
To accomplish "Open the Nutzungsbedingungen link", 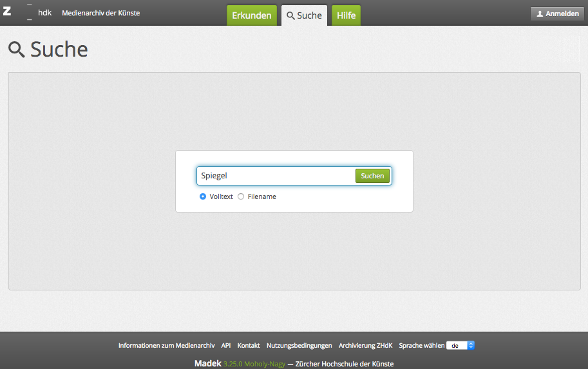I will coord(299,346).
